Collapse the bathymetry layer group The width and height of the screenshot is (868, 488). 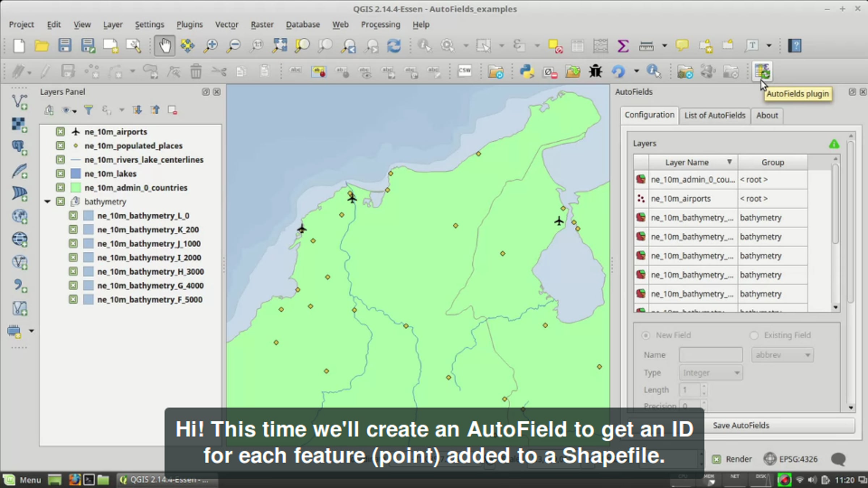[47, 202]
